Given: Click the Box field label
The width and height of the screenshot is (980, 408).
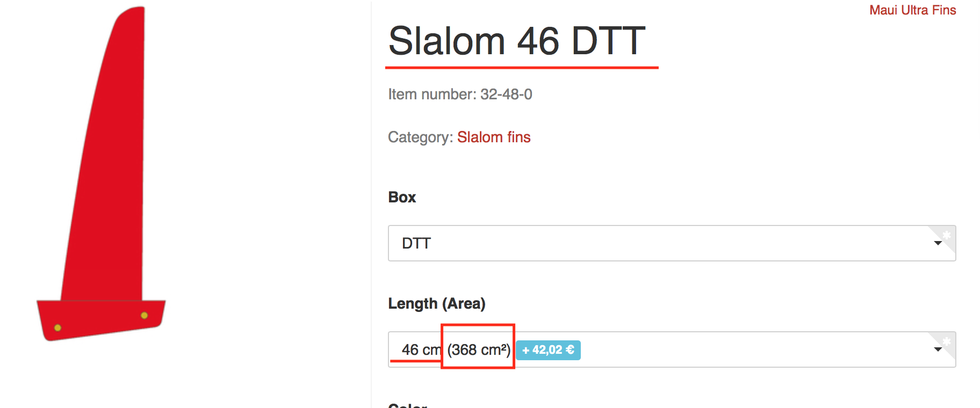Looking at the screenshot, I should coord(402,198).
